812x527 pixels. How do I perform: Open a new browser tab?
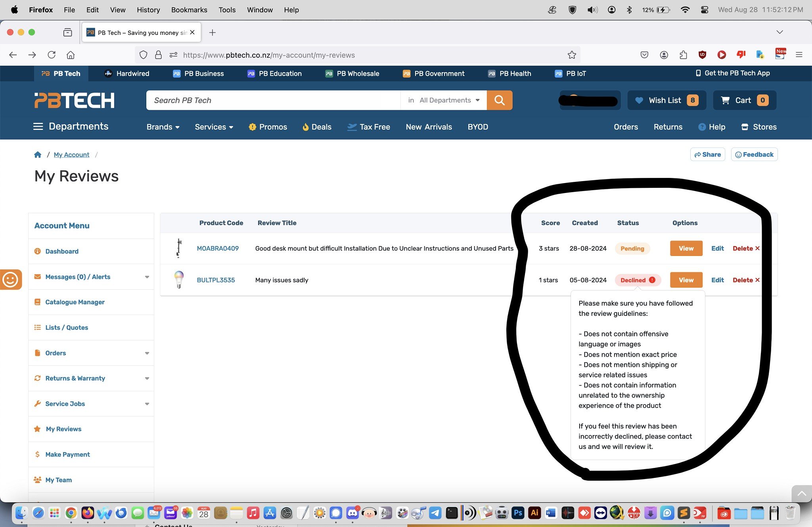(213, 32)
